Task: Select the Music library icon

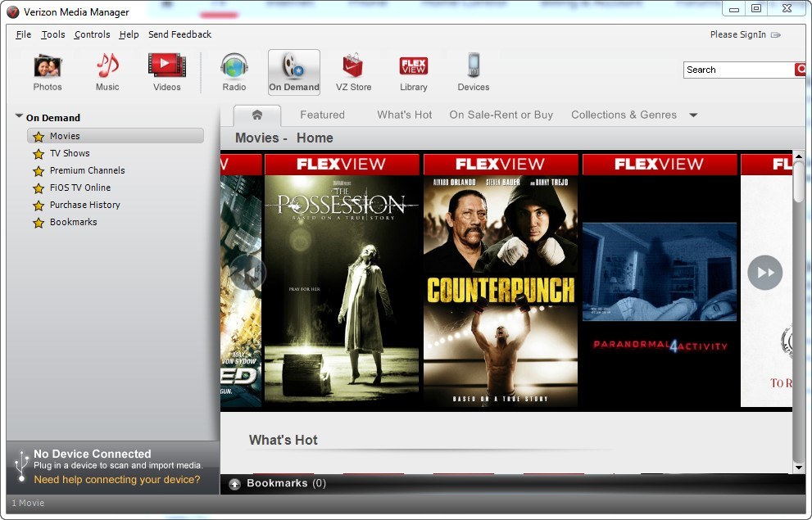Action: pos(107,72)
